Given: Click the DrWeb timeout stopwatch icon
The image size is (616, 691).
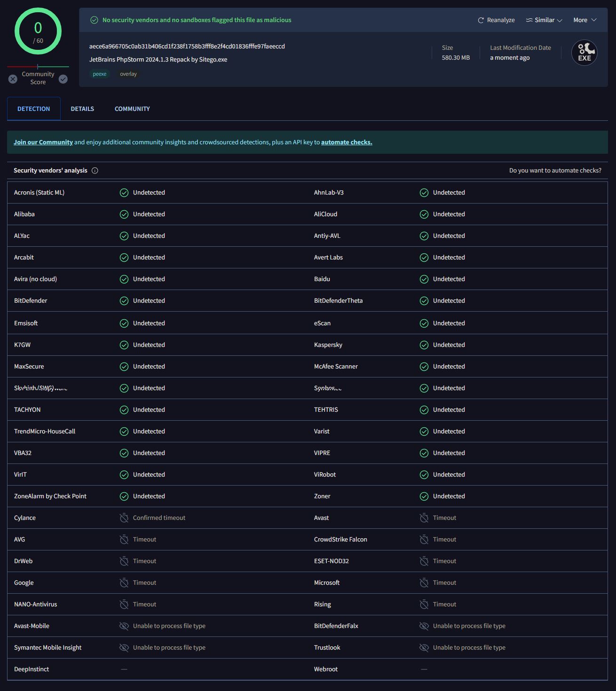Looking at the screenshot, I should pyautogui.click(x=124, y=561).
